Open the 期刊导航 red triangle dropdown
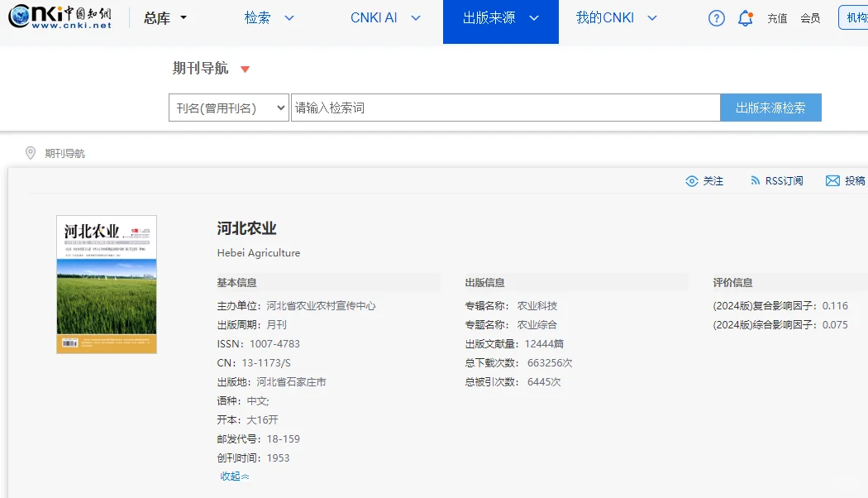This screenshot has height=498, width=868. tap(245, 71)
